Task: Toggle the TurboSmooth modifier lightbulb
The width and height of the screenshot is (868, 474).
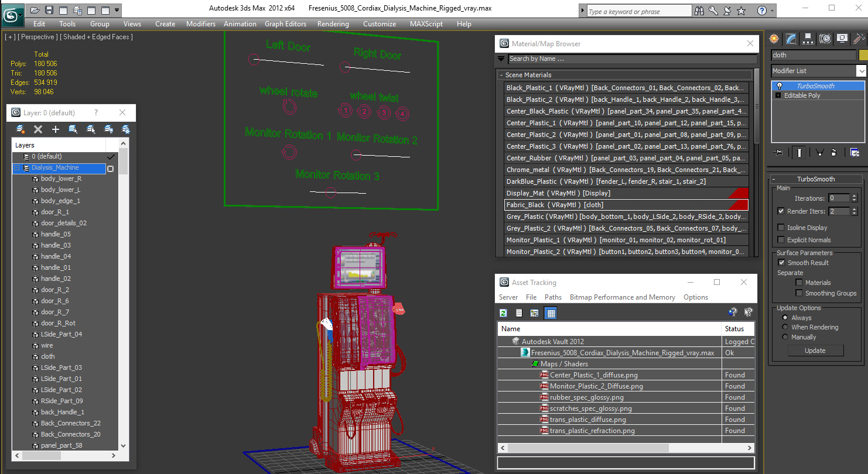Action: coord(780,86)
